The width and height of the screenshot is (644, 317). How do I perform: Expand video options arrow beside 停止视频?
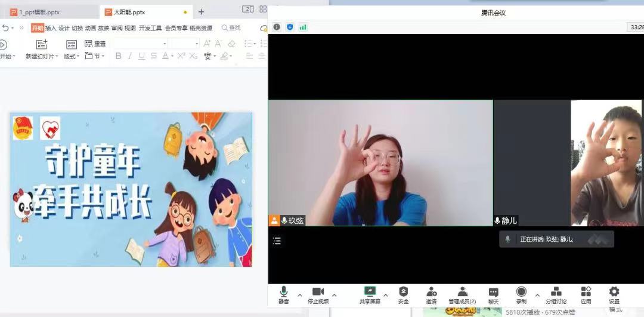click(335, 295)
